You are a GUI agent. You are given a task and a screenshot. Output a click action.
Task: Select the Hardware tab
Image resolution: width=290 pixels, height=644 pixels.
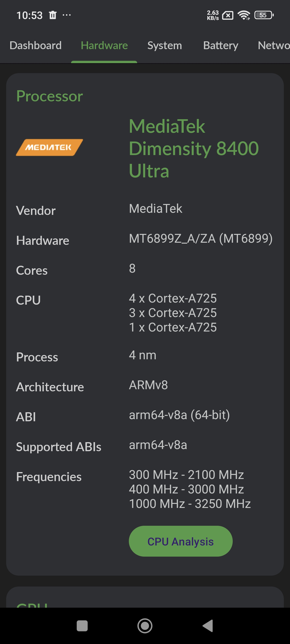click(x=104, y=46)
